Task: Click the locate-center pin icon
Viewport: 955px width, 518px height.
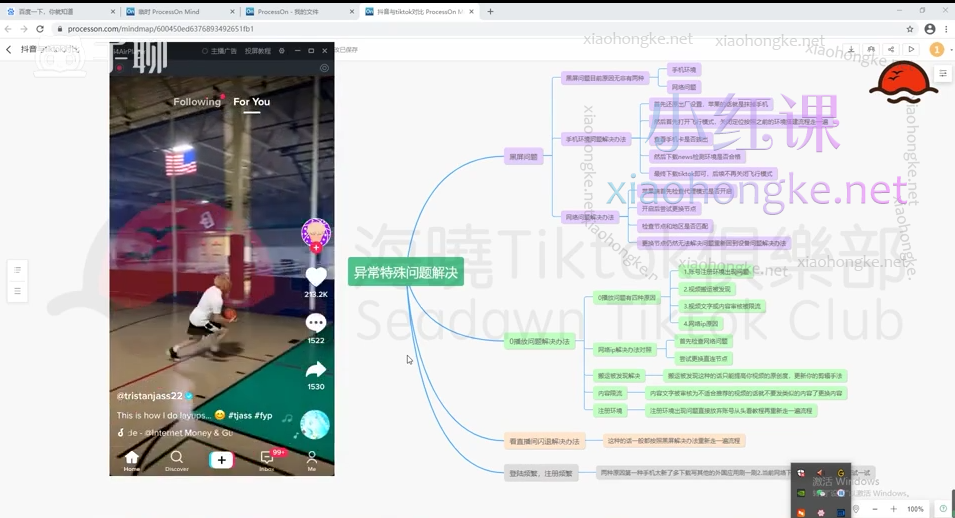Action: (856, 509)
